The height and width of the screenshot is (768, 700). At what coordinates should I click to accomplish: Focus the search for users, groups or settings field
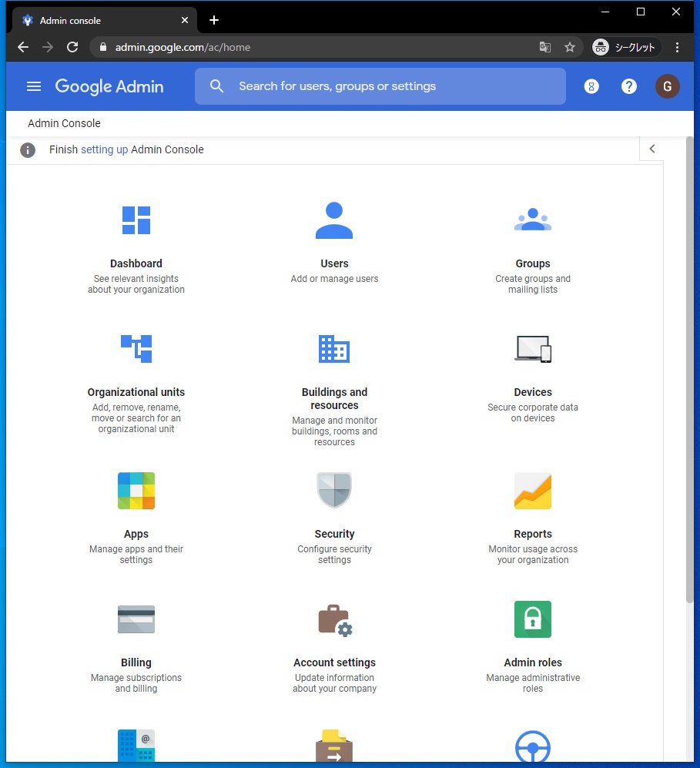380,86
